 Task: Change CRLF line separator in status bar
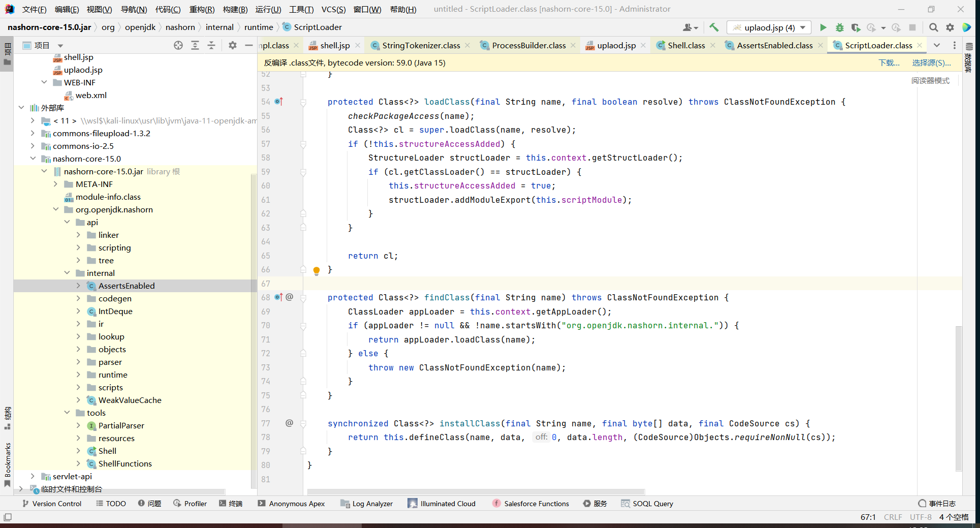click(x=893, y=517)
